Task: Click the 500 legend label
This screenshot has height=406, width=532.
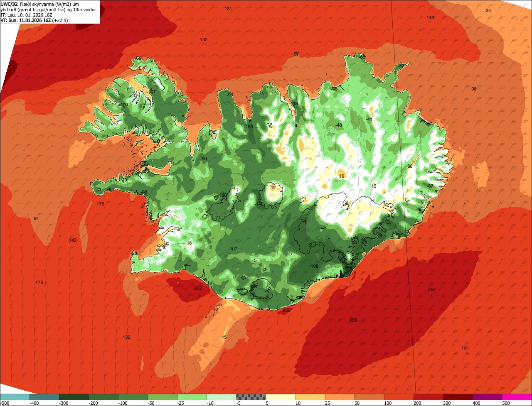Action: pyautogui.click(x=506, y=403)
